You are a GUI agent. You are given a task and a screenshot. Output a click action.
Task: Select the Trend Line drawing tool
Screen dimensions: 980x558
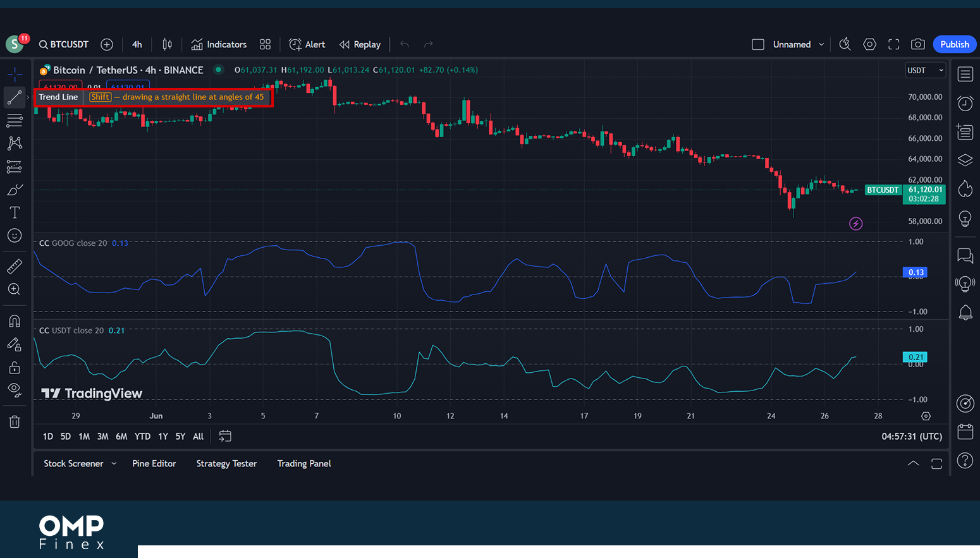15,97
